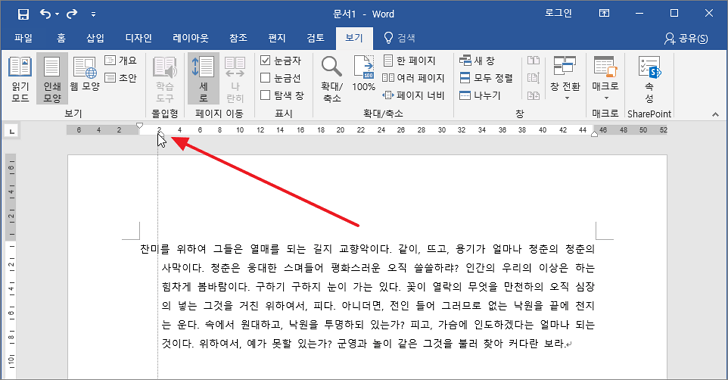This screenshot has width=728, height=380.
Task: Select Vertical (세로) page movement
Action: tap(203, 79)
